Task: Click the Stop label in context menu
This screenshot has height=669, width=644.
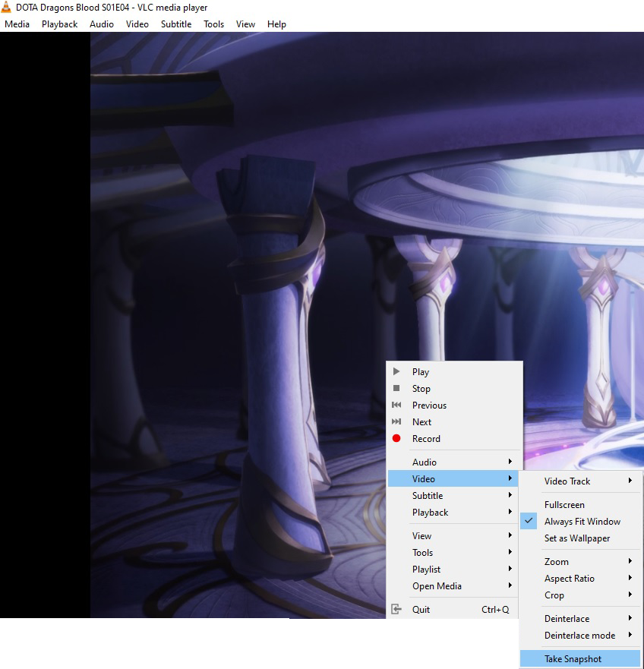Action: point(421,389)
